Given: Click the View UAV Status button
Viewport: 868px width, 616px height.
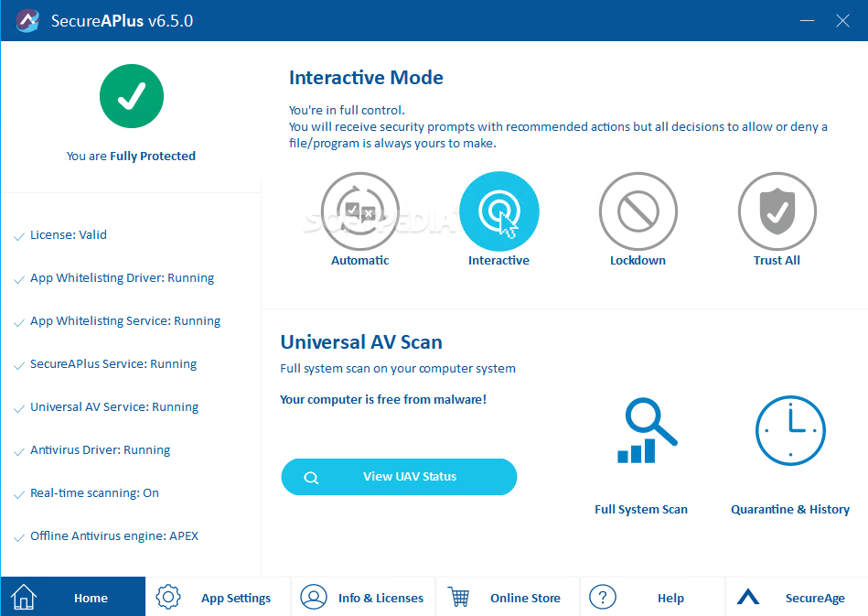Looking at the screenshot, I should (x=399, y=476).
